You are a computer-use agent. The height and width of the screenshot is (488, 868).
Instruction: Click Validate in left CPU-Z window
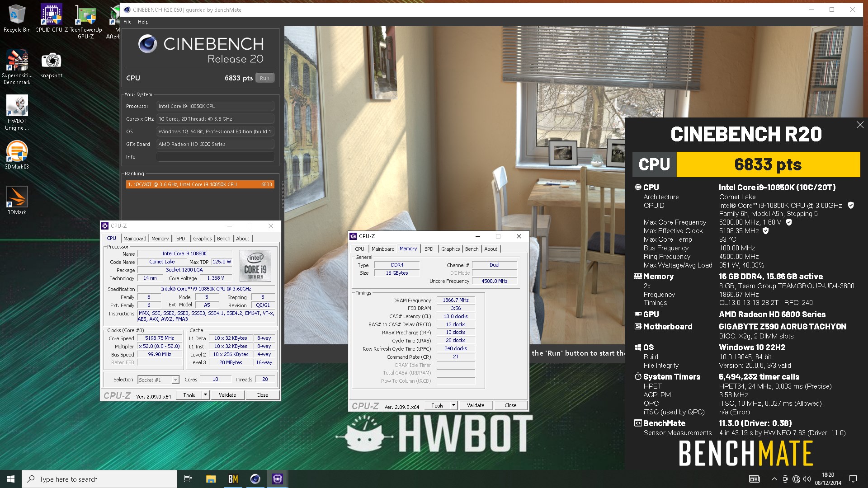point(227,395)
